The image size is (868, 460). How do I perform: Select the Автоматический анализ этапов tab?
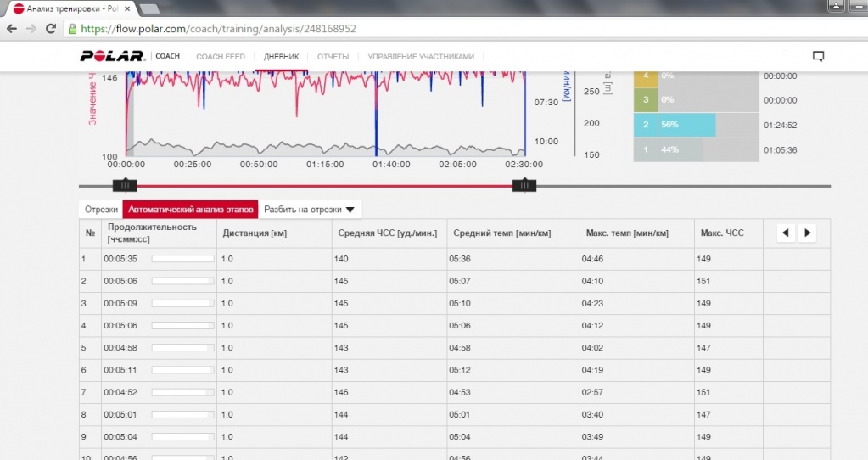pyautogui.click(x=190, y=210)
